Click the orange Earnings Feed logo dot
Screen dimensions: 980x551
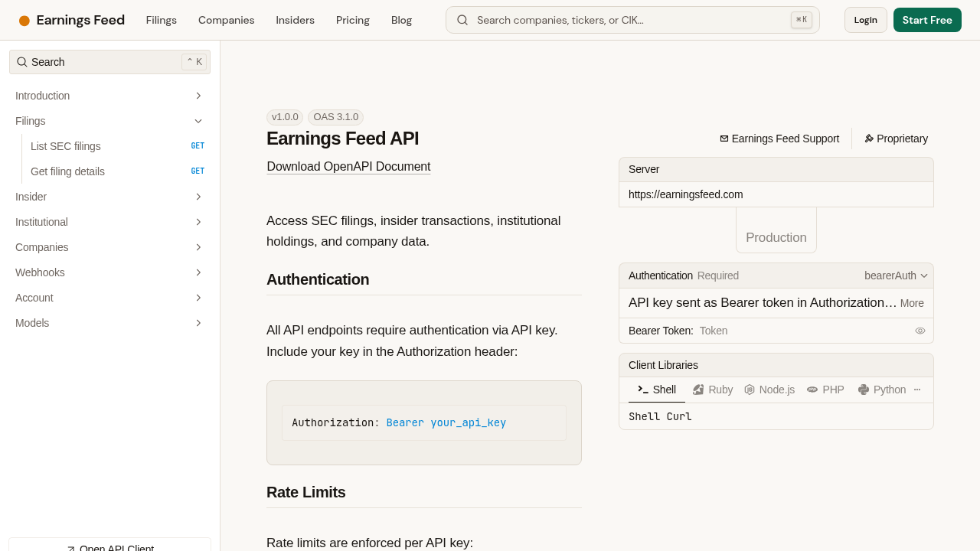24,21
